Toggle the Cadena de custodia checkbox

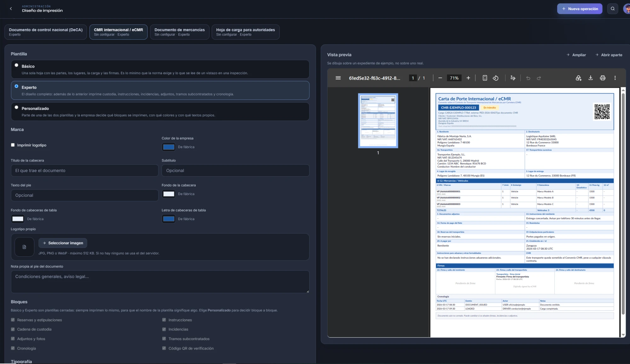(13, 329)
